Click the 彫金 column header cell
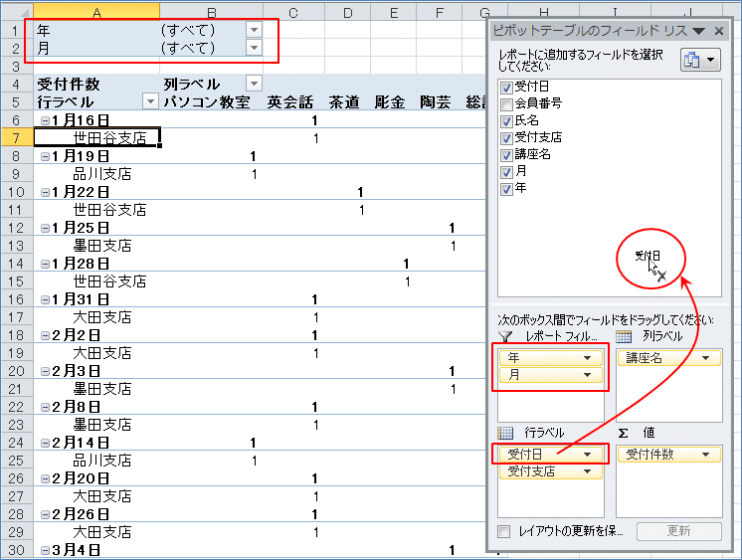The image size is (742, 560). (393, 101)
